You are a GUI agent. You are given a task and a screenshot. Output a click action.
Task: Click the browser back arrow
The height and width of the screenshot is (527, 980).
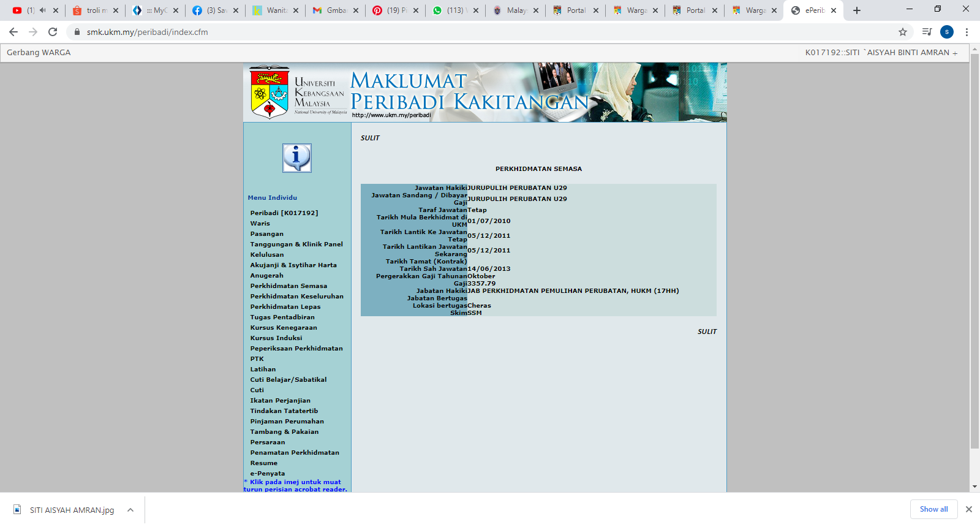tap(13, 32)
